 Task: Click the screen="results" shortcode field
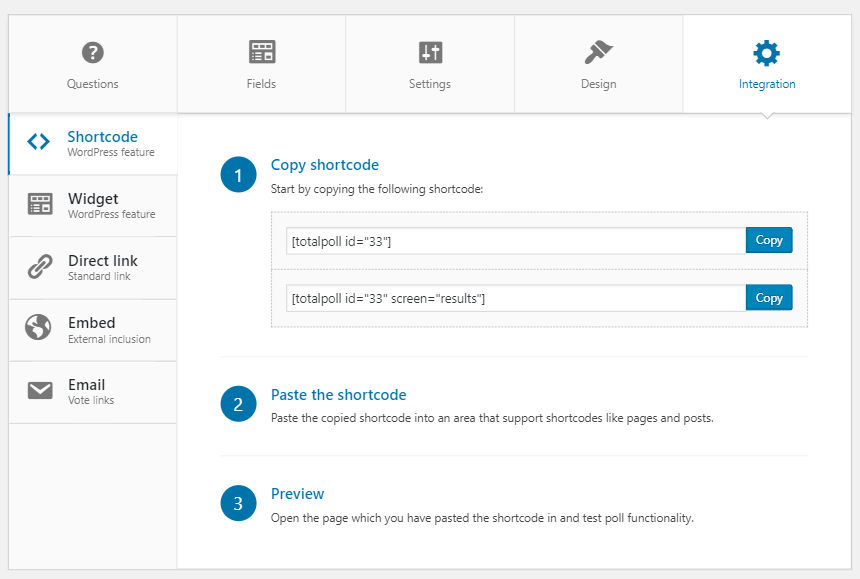[515, 298]
